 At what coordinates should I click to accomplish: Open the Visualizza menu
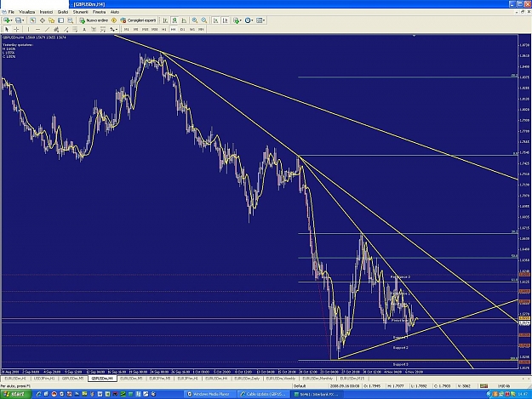point(26,12)
